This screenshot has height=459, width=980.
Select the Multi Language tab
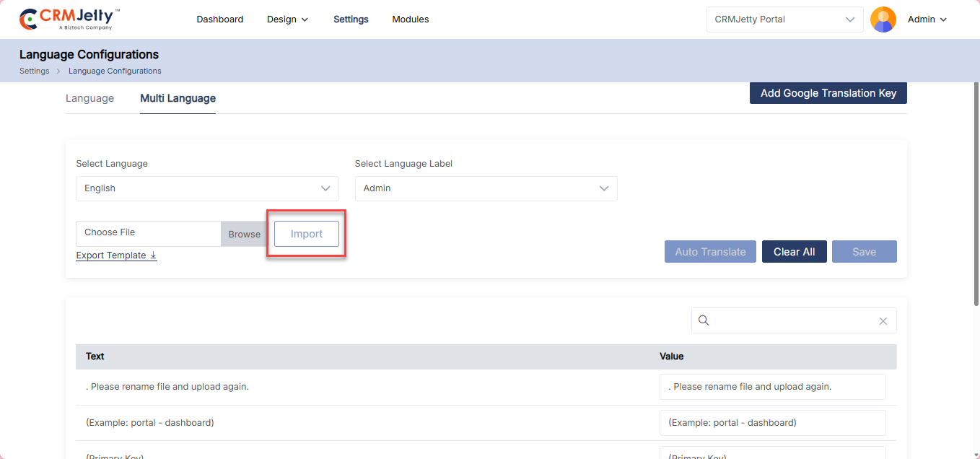click(178, 98)
